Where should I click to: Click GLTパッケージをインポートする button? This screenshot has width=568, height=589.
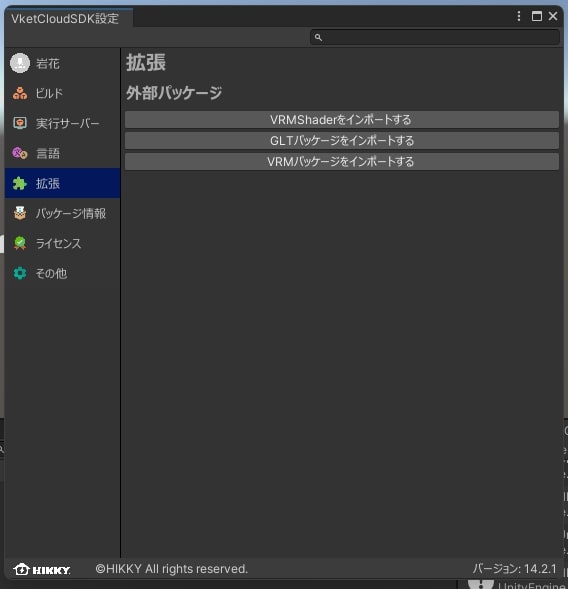[x=342, y=140]
